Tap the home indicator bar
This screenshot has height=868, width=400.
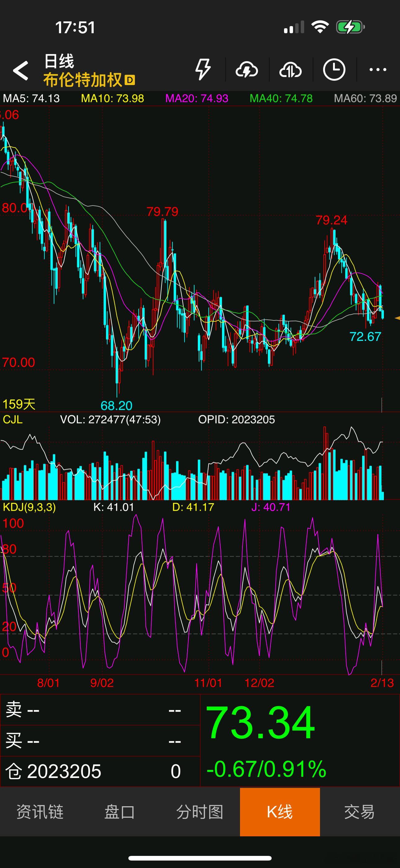coord(200,858)
